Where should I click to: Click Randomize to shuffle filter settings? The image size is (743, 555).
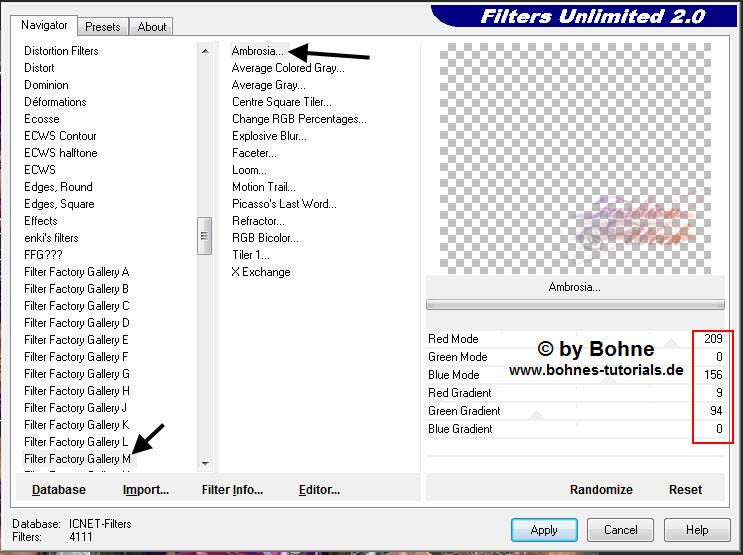coord(601,490)
